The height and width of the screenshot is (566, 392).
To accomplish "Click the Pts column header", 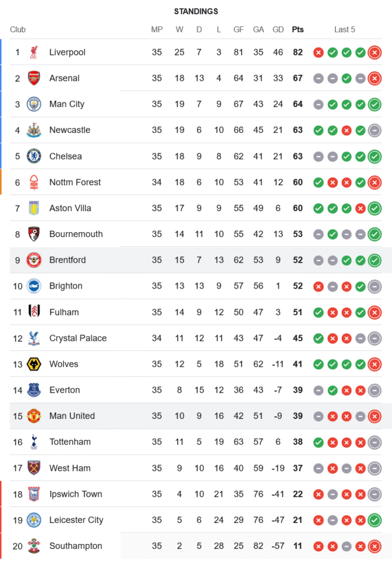I will coord(298,29).
